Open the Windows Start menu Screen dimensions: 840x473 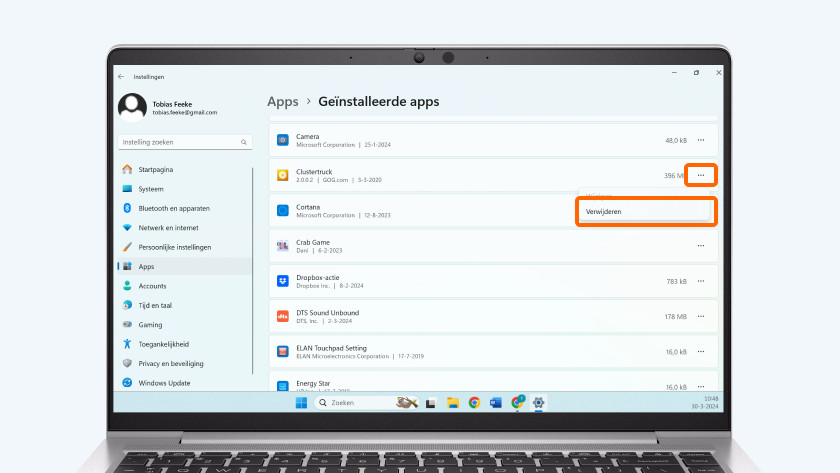coord(302,402)
